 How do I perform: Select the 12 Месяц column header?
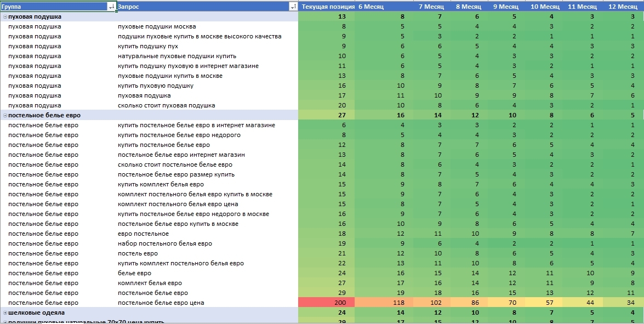click(x=622, y=7)
